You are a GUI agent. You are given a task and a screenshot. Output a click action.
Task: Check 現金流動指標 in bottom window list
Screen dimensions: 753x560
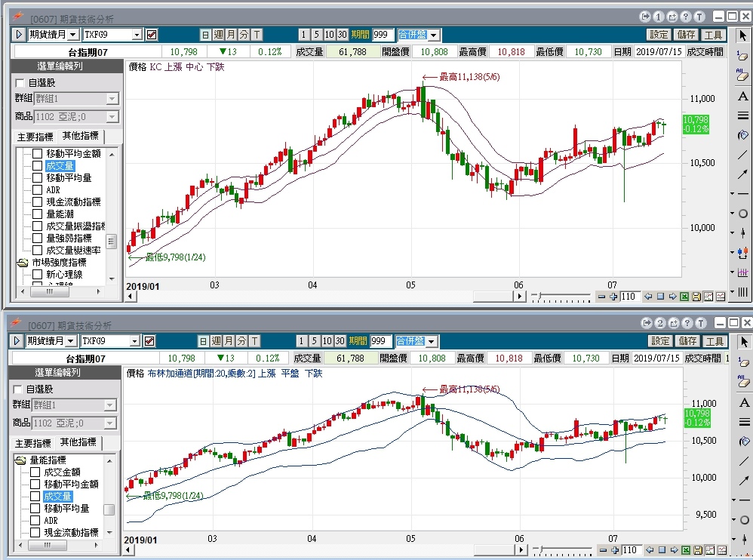pos(35,532)
